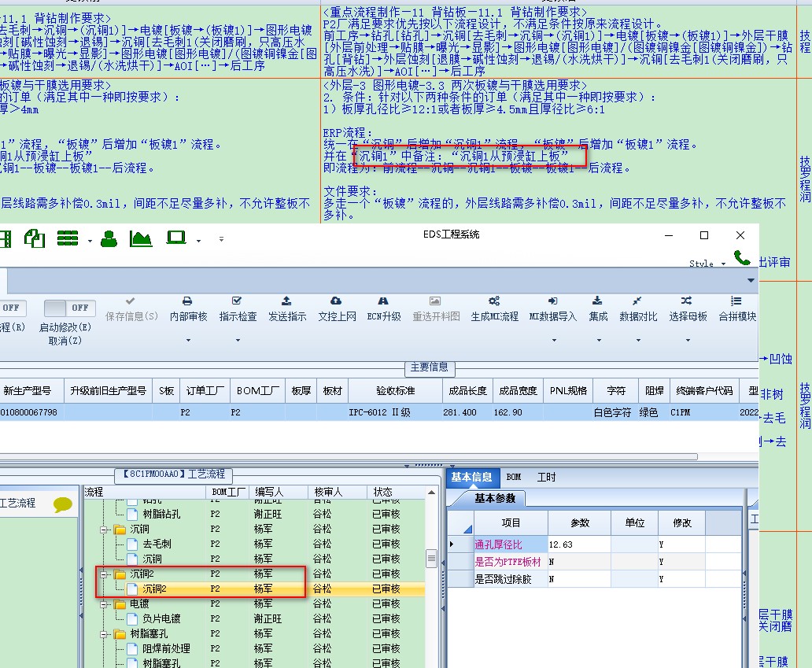Screen dimensions: 812x668
Task: Collapse the 沉铜 folder node
Action: pos(104,530)
